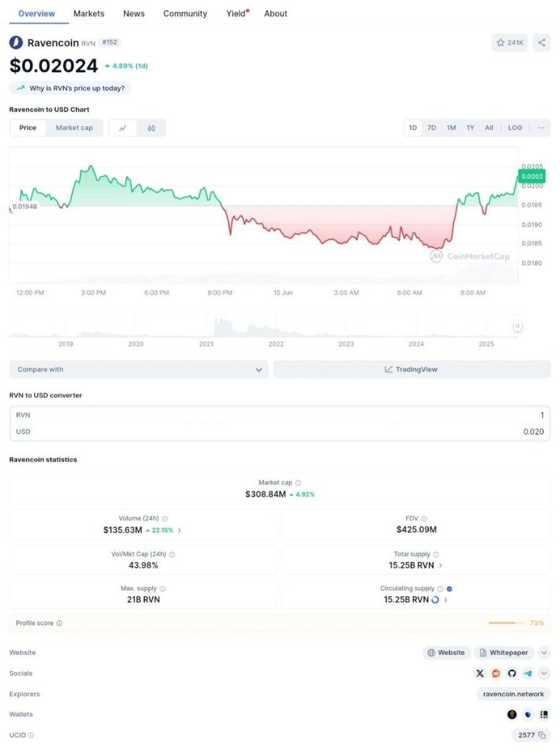
Task: Open the Whitepaper link button
Action: pyautogui.click(x=504, y=653)
